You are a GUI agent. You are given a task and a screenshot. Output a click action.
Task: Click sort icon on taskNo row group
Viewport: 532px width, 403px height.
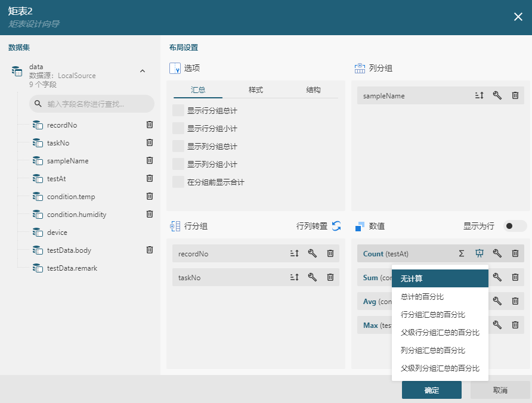tap(295, 277)
